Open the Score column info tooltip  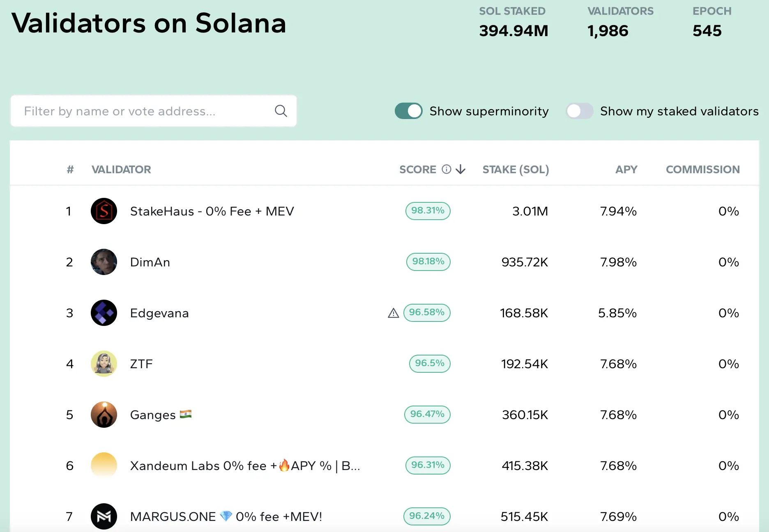[x=446, y=169]
